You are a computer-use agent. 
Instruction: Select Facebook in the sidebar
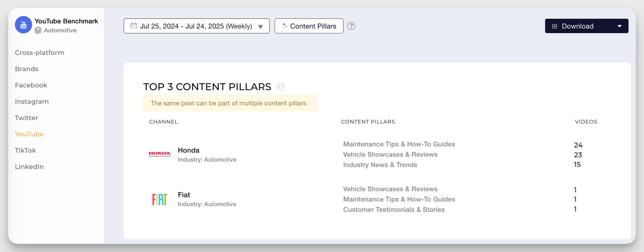(x=31, y=85)
